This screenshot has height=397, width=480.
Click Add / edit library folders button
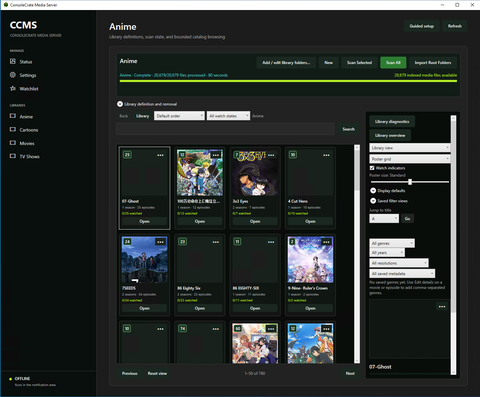(286, 63)
